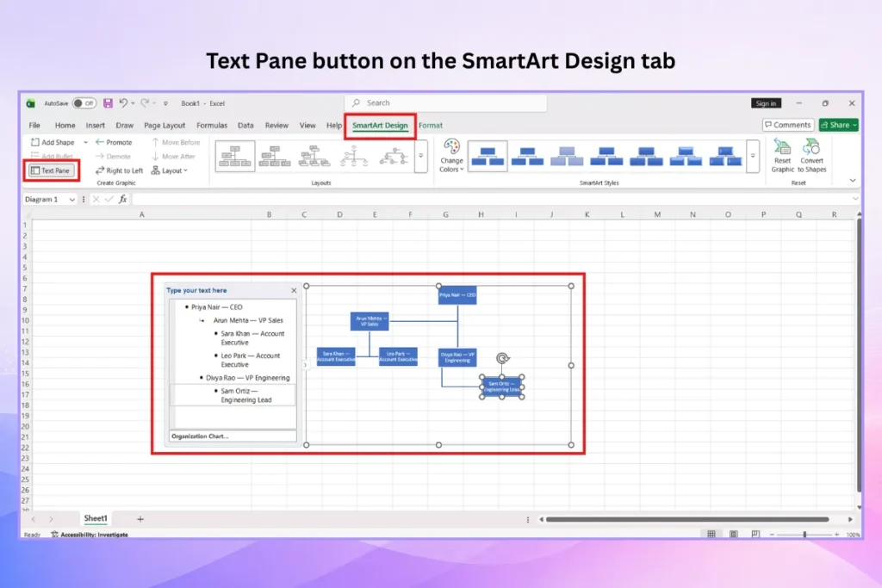Select the second hierarchy layout thumbnail
882x588 pixels.
pos(275,156)
